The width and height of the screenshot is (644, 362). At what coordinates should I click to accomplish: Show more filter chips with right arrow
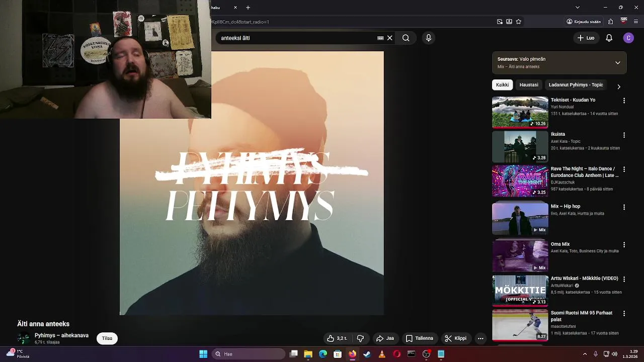[x=619, y=86]
